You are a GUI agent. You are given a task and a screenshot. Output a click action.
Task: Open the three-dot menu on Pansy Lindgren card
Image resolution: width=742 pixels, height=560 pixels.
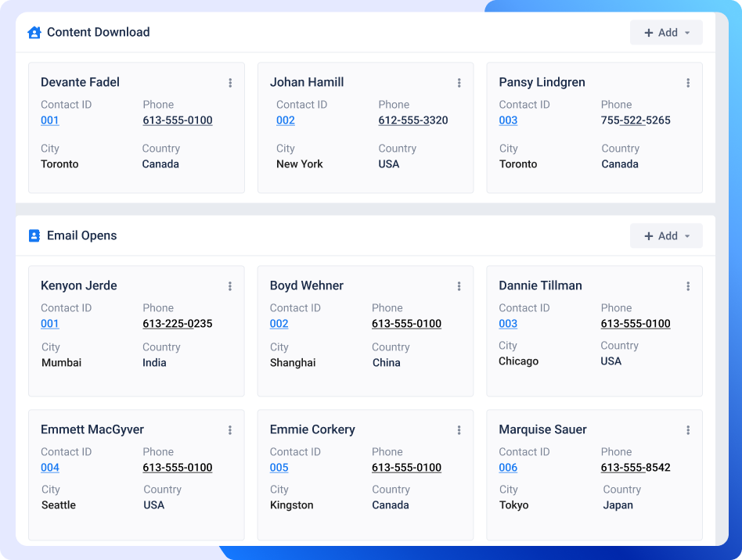(x=688, y=83)
